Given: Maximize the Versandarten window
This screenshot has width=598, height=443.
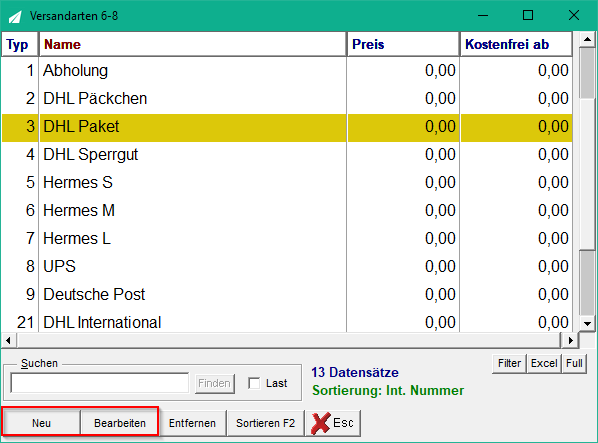Looking at the screenshot, I should pos(528,16).
